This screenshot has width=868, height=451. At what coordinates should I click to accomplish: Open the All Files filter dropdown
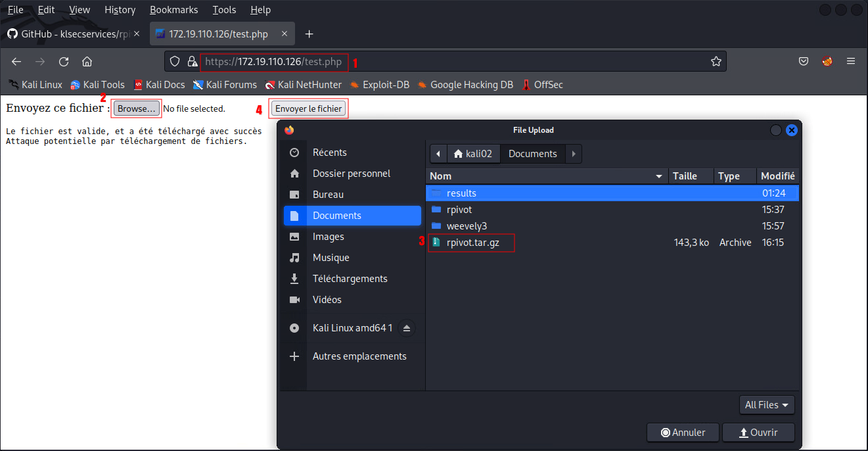(x=766, y=405)
